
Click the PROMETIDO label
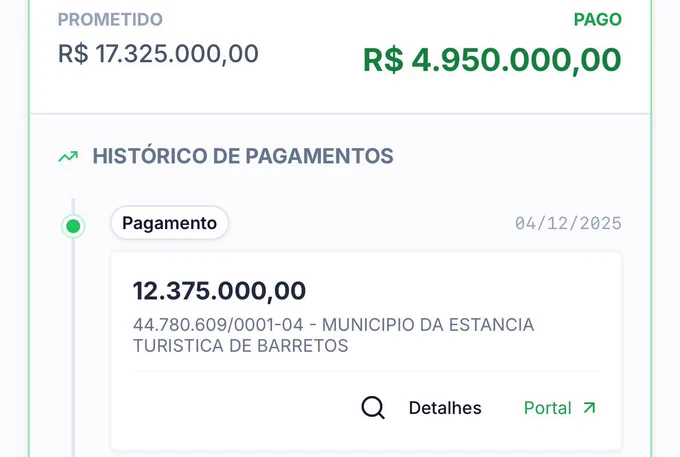click(110, 20)
